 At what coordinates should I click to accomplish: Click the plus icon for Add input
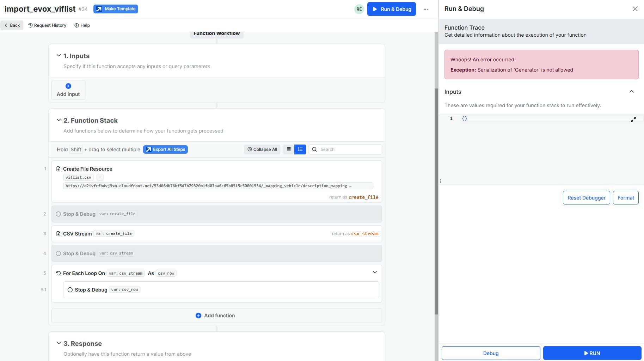68,86
